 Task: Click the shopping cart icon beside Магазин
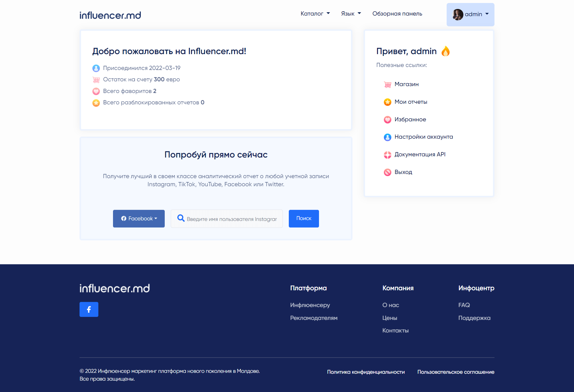pos(387,85)
